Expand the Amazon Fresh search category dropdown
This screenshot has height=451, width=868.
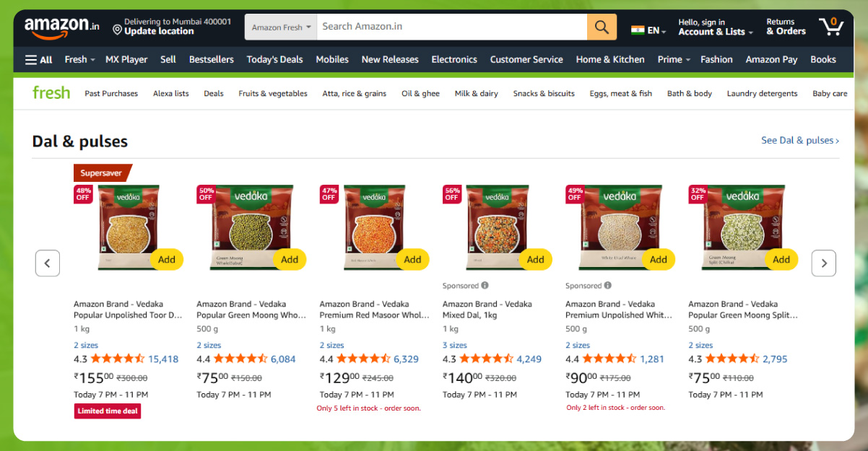281,27
